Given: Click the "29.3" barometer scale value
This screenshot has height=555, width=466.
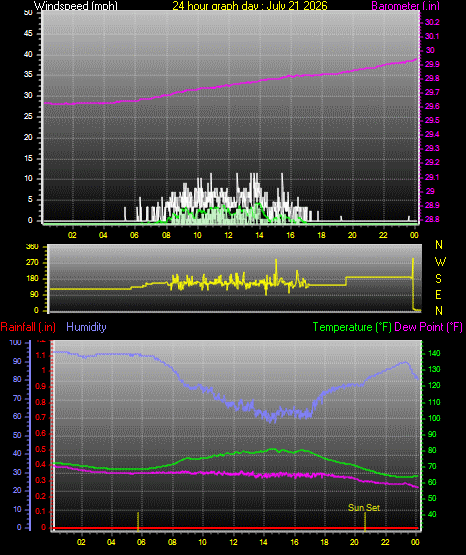Looking at the screenshot, I should [x=432, y=148].
